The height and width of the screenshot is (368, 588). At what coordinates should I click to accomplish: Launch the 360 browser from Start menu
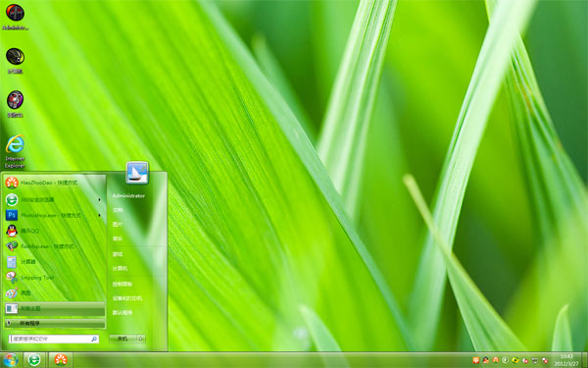[x=54, y=199]
